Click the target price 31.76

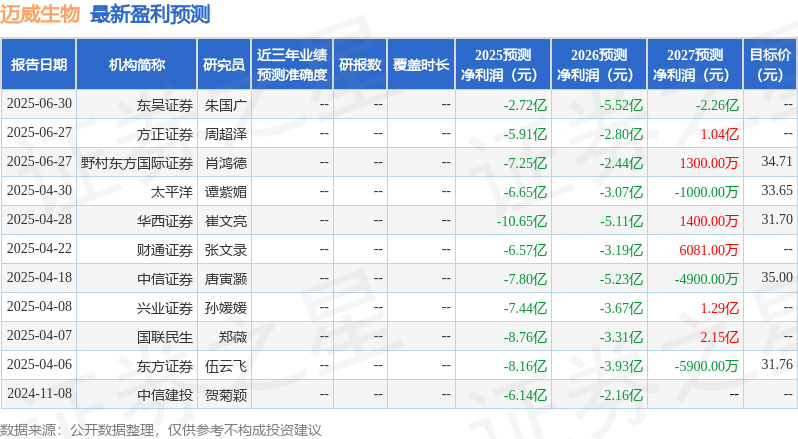pos(777,365)
